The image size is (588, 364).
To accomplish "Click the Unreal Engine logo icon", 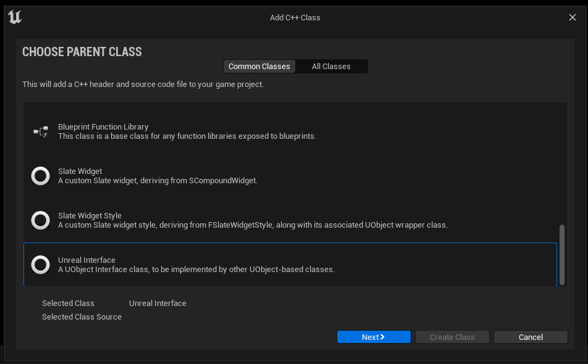I will (x=15, y=17).
